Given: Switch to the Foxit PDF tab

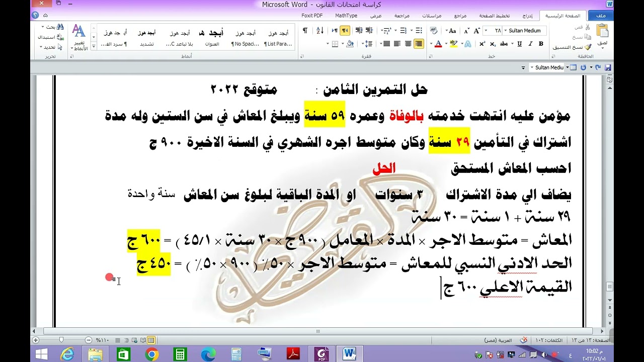Looking at the screenshot, I should 312,16.
